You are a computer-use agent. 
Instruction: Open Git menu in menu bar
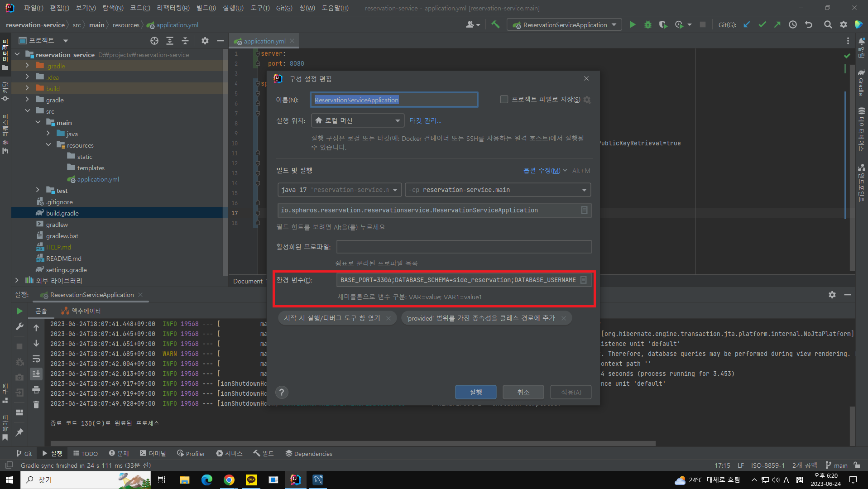point(284,8)
